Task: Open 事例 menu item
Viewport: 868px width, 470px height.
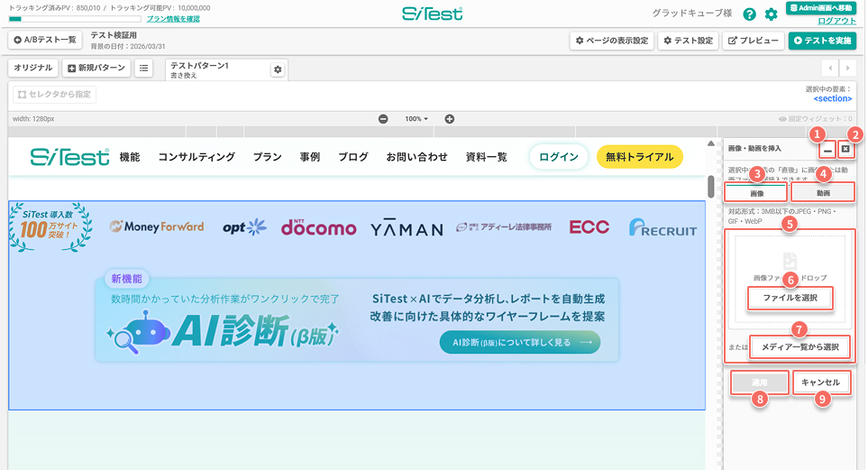Action: pos(310,157)
